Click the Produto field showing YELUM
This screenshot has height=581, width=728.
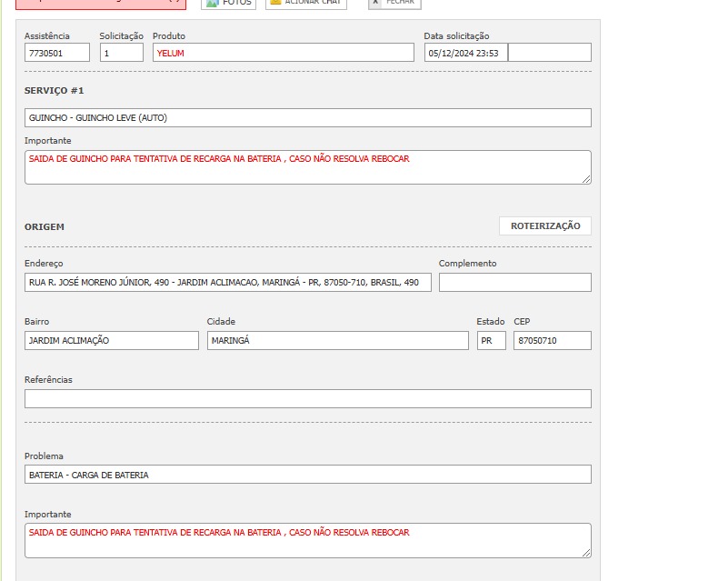(283, 53)
